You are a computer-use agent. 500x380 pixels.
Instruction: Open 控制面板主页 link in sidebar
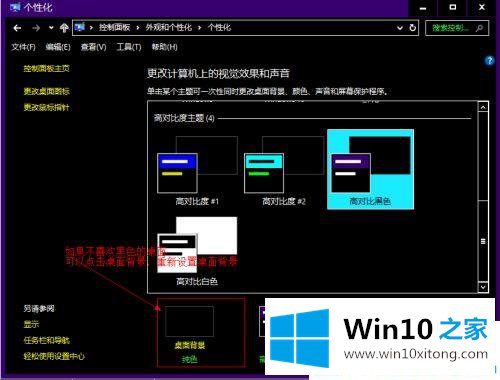[46, 69]
